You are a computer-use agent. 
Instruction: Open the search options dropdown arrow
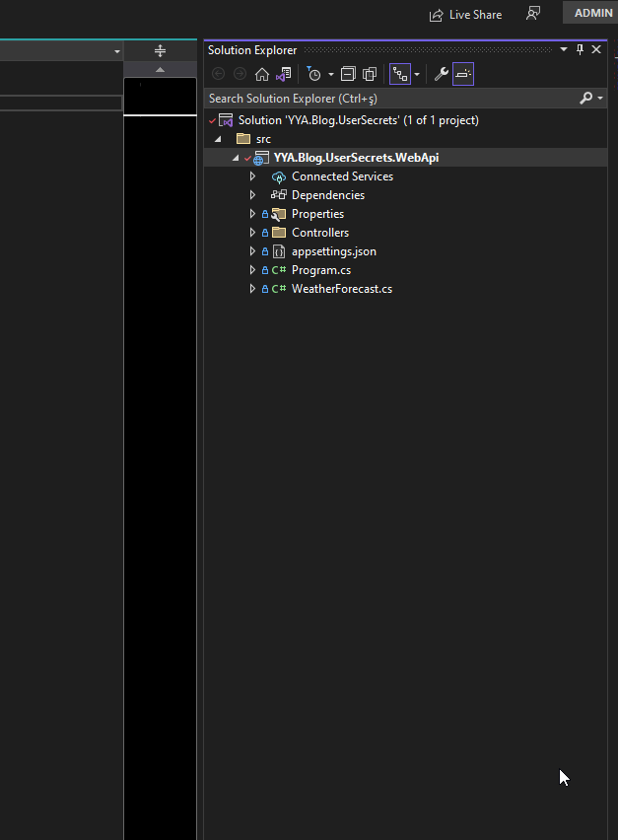(600, 99)
